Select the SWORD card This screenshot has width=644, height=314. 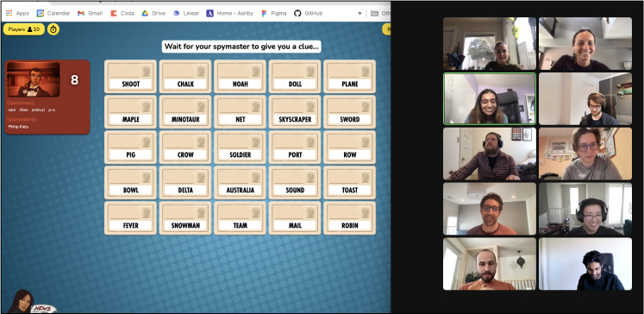[x=349, y=112]
